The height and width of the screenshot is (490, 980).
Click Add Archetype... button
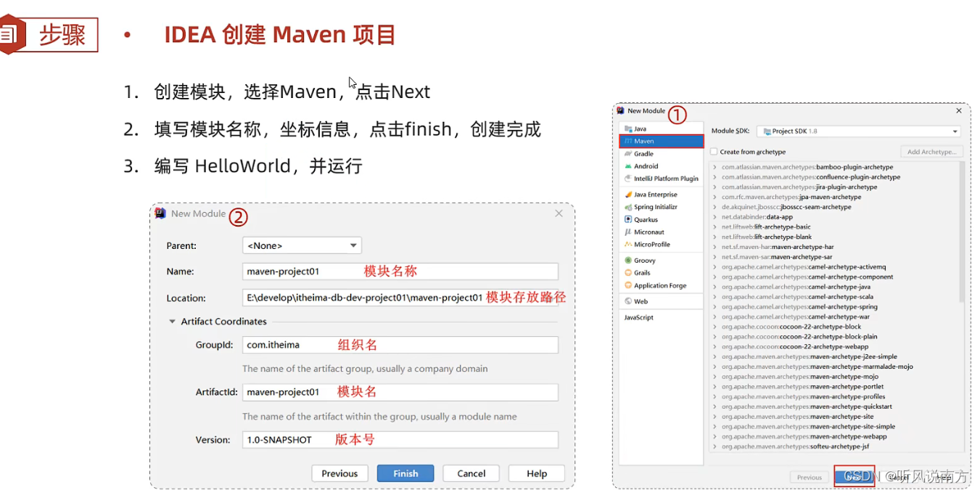coord(932,152)
